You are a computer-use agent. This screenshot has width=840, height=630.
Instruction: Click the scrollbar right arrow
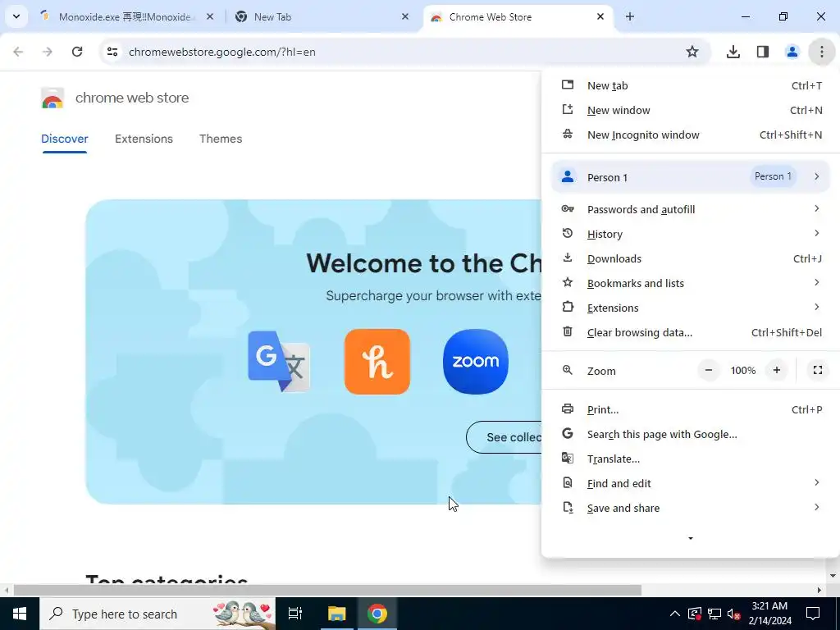click(819, 591)
